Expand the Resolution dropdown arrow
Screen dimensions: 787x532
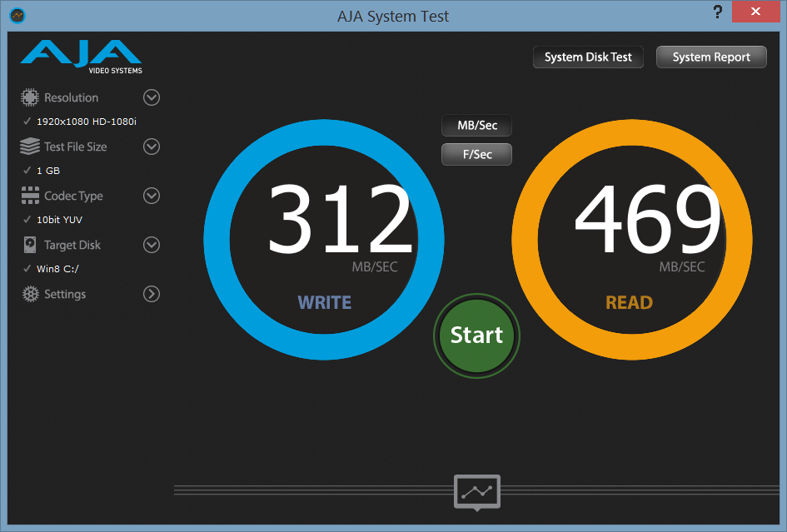(x=152, y=97)
